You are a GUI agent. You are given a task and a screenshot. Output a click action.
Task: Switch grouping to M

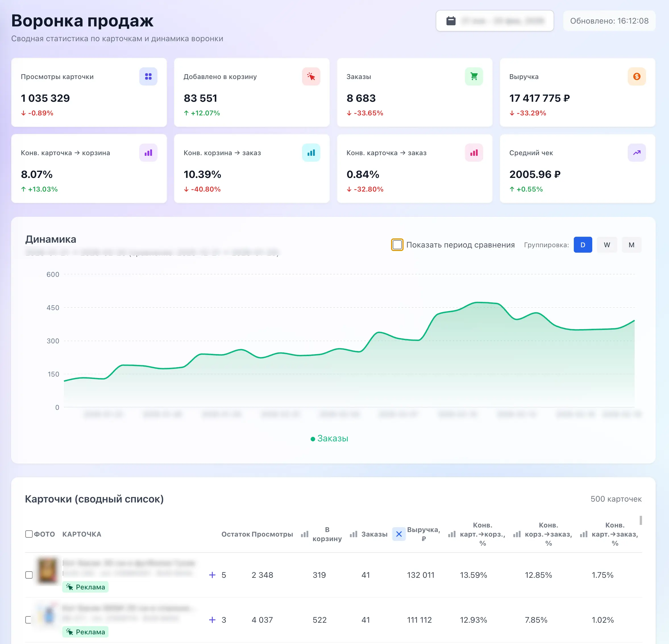pos(631,245)
